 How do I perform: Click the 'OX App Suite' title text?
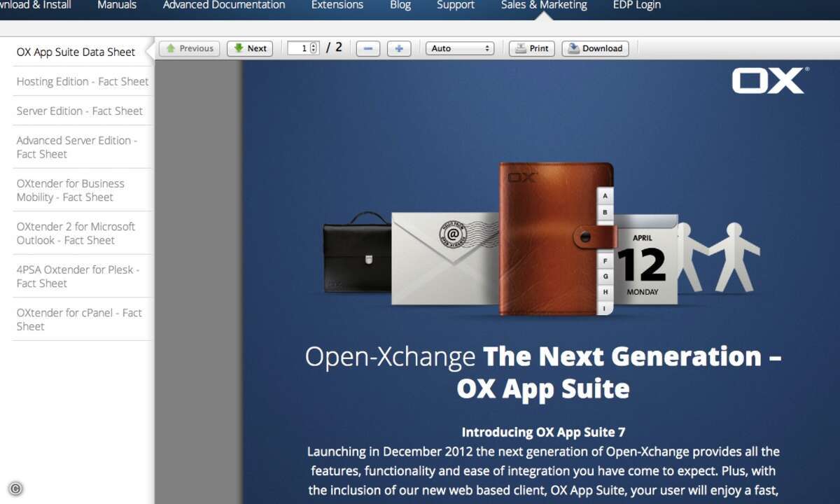tap(543, 388)
